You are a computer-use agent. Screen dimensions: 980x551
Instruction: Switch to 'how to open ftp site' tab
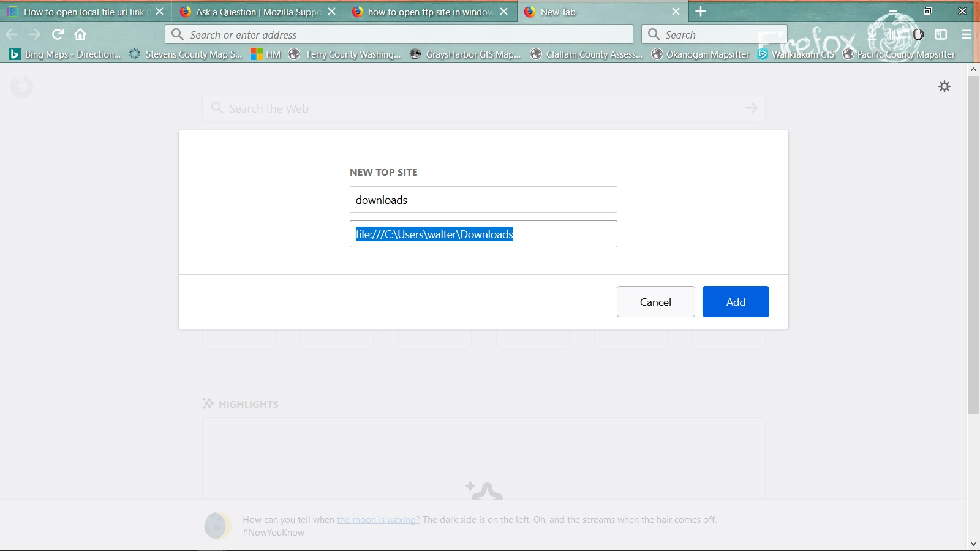point(430,12)
